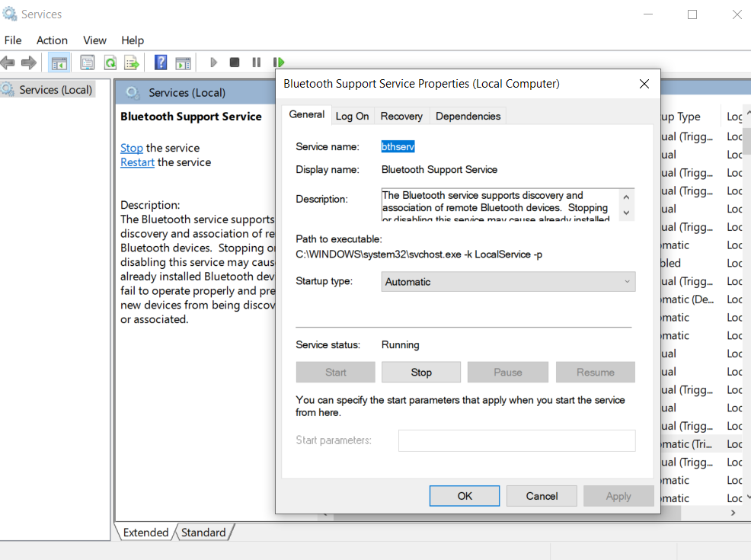Click the Export List toolbar icon

131,62
